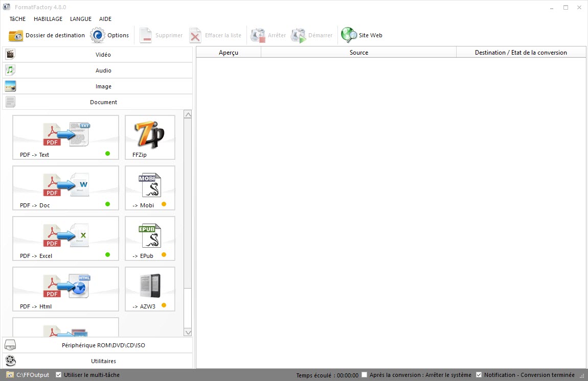588x381 pixels.
Task: Expand the Audio category
Action: pyautogui.click(x=98, y=70)
